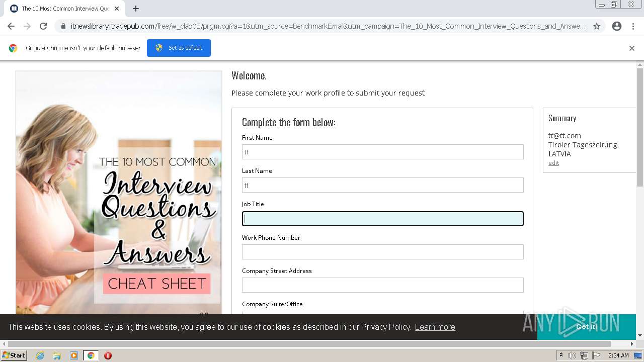Click the Tiroler Tageszeitung summary text
The height and width of the screenshot is (362, 644).
[x=583, y=145]
